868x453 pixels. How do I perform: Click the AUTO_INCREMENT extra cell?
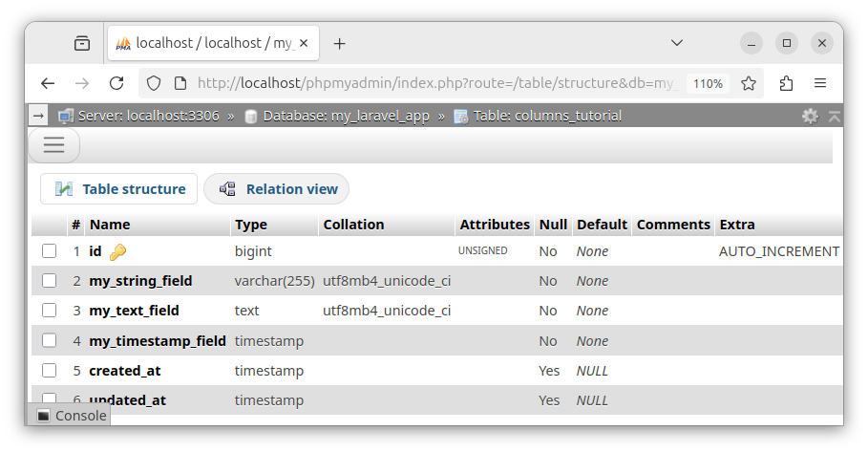(x=779, y=251)
